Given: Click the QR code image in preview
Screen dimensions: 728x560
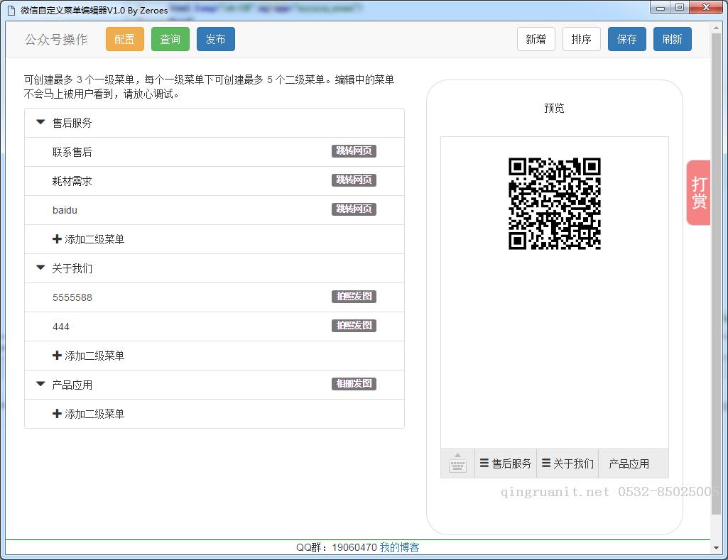Looking at the screenshot, I should (x=554, y=204).
